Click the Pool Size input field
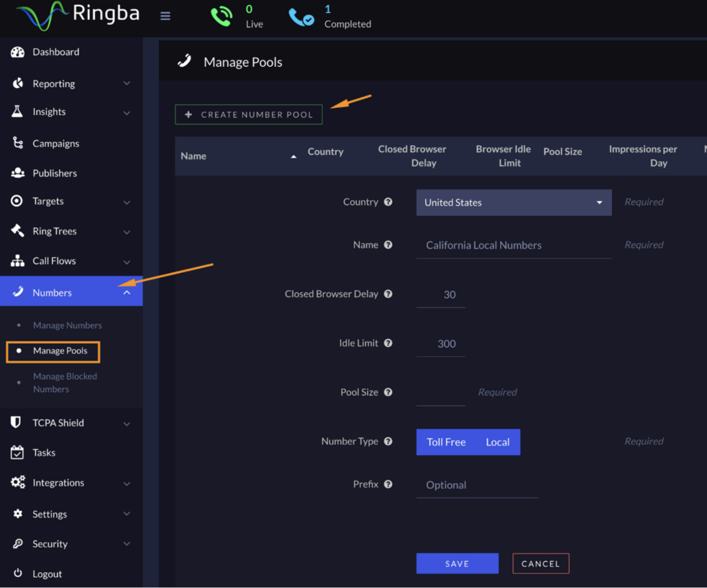This screenshot has width=707, height=588. pyautogui.click(x=441, y=393)
